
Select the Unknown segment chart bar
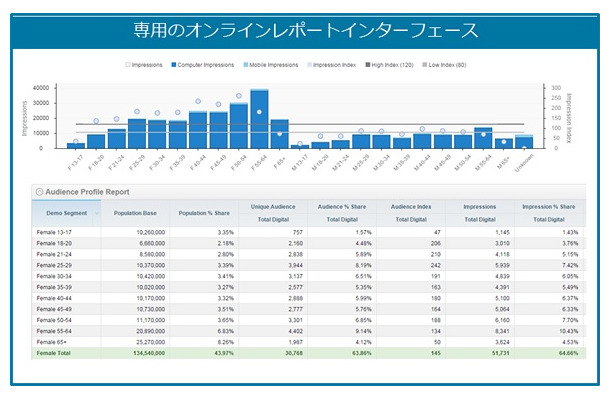524,142
